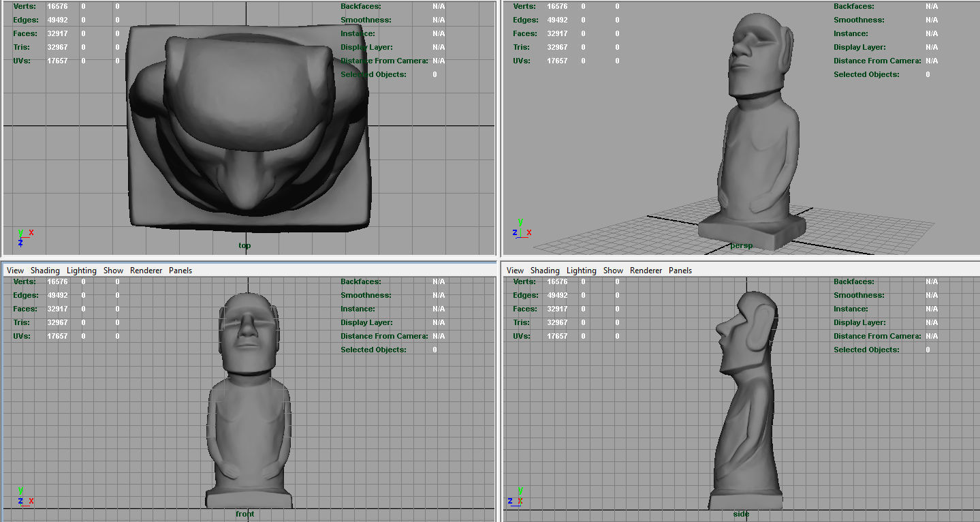Open the Renderer menu of the front panel
Screen dimensions: 980x522
pyautogui.click(x=146, y=271)
